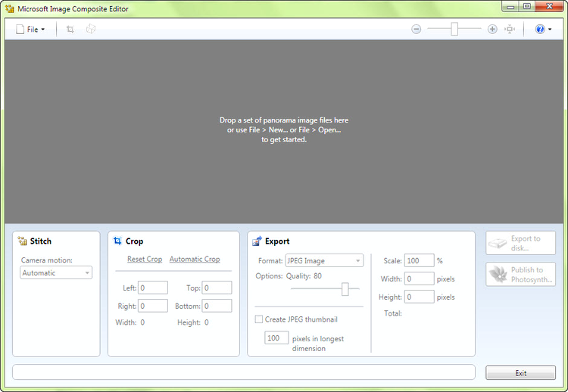This screenshot has height=392, width=568.
Task: Click the 3D orientation cube toolbar icon
Action: click(91, 29)
